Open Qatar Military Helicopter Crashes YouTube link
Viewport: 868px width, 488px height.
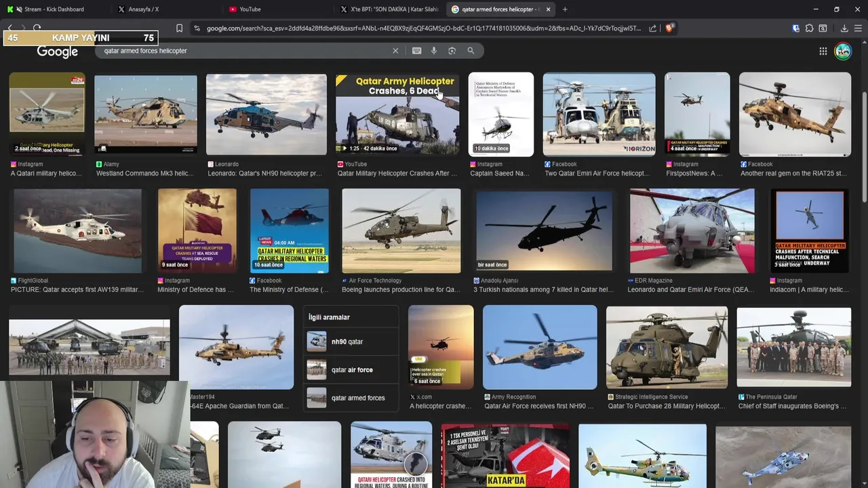click(x=397, y=174)
